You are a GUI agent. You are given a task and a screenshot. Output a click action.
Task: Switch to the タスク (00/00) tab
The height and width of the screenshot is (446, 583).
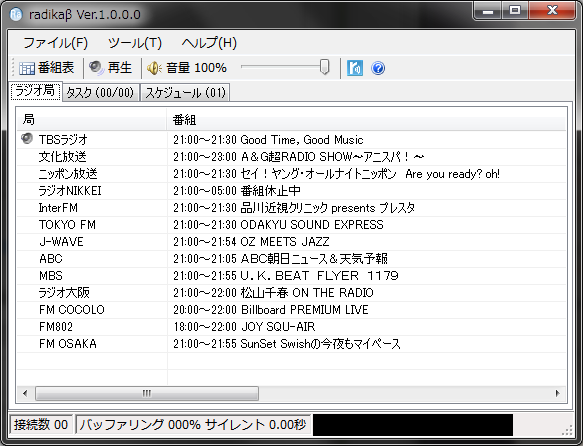tap(100, 92)
